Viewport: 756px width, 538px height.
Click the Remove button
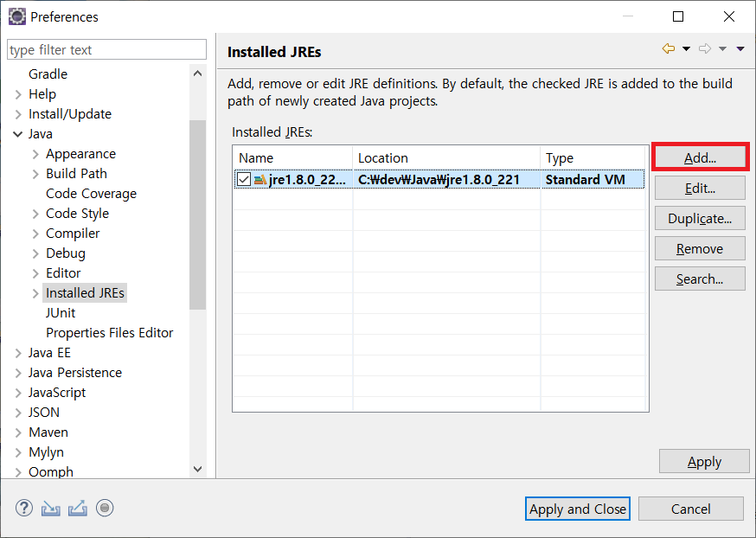point(700,249)
